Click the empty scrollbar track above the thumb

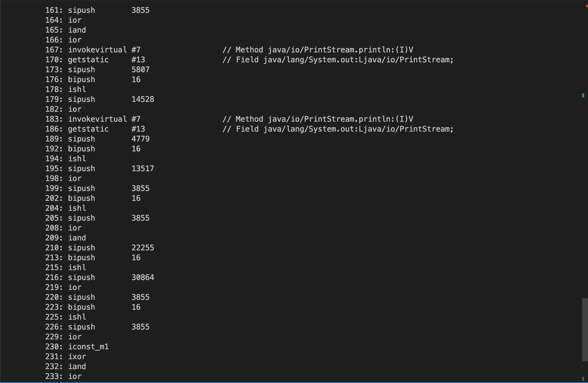coord(585,187)
